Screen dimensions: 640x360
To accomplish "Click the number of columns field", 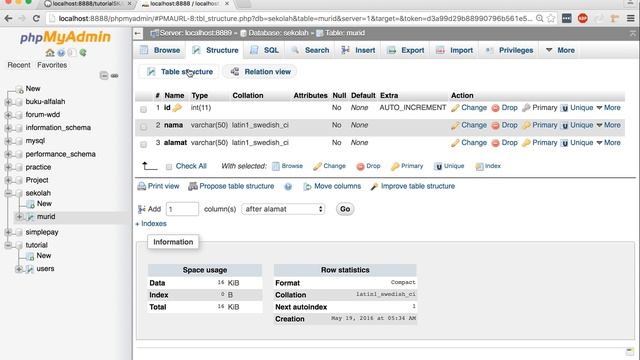I will point(182,209).
